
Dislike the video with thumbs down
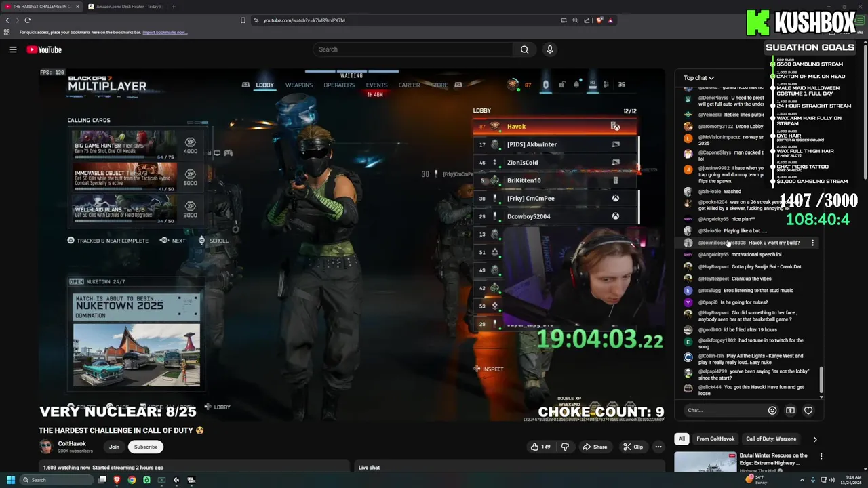tap(565, 447)
